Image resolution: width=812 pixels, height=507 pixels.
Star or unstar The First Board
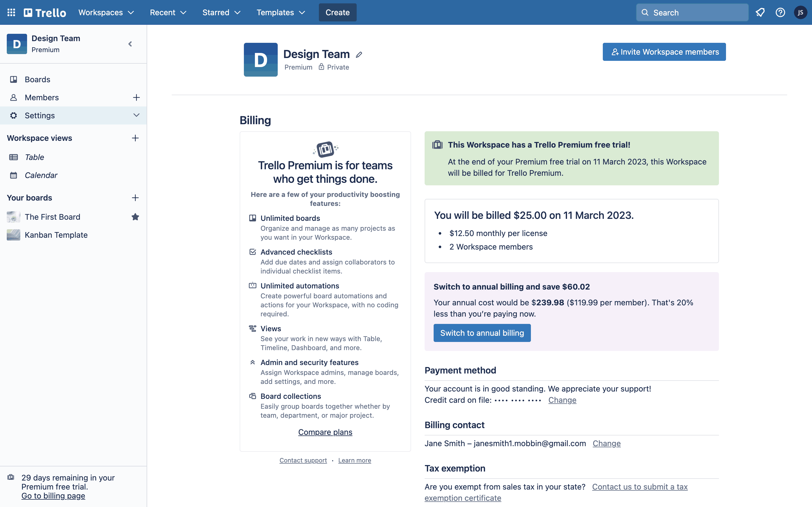click(x=136, y=217)
